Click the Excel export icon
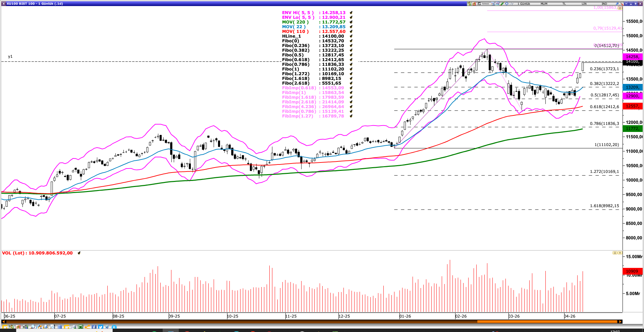 (80, 327)
